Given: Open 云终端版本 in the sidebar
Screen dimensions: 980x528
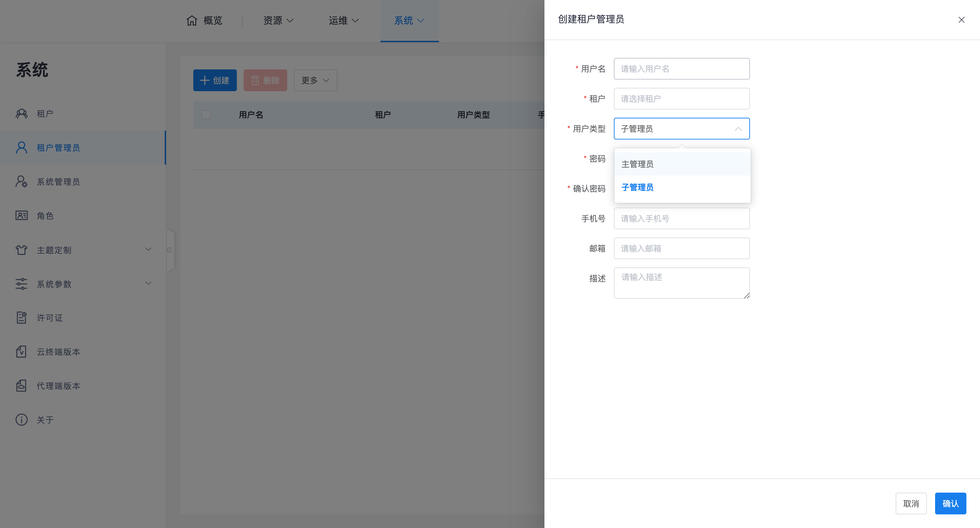Looking at the screenshot, I should pos(83,352).
